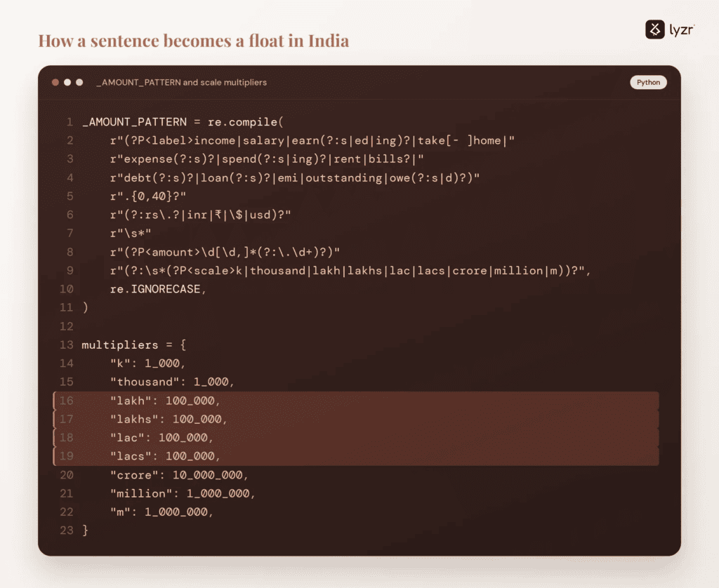Click line number 1 in the gutter

(70, 122)
